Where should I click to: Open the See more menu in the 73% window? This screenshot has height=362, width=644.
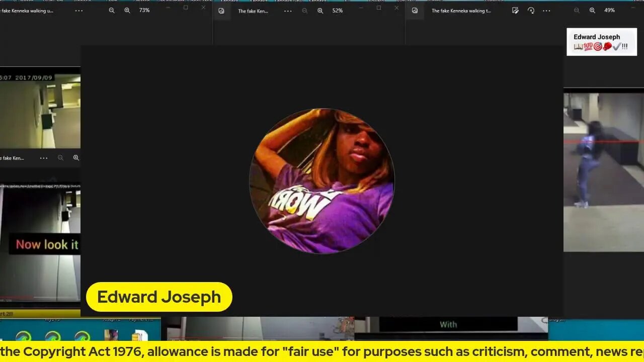click(79, 11)
